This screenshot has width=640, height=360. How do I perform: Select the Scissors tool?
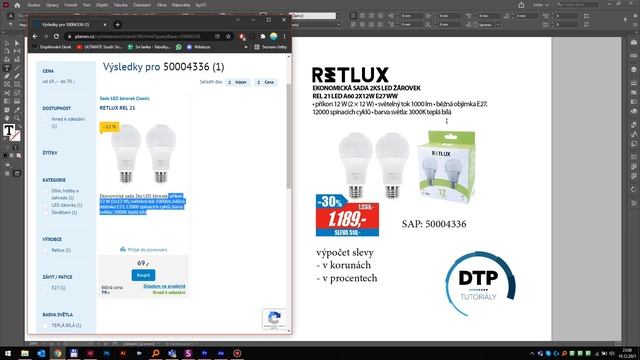pyautogui.click(x=7, y=93)
